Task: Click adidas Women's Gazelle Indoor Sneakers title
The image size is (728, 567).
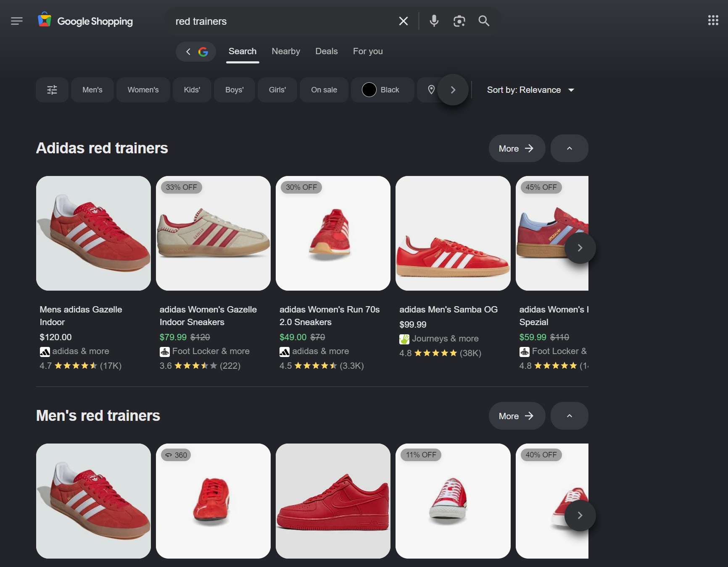Action: [x=208, y=316]
